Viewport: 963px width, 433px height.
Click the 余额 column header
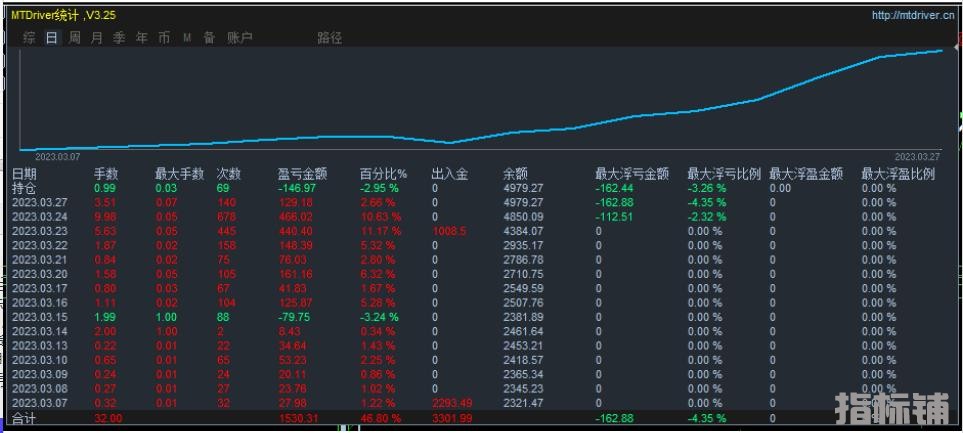[x=515, y=174]
